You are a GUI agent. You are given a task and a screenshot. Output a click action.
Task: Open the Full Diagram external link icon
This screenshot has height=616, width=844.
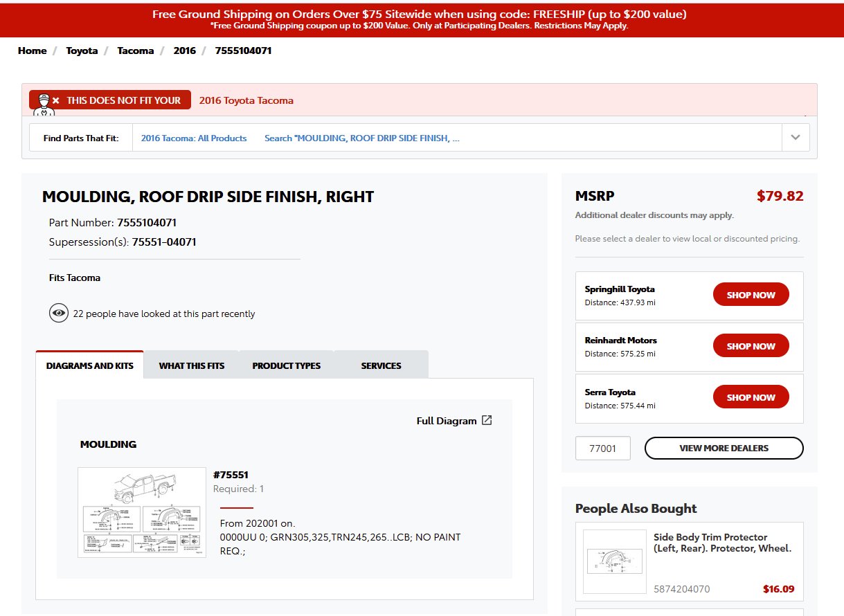click(x=487, y=420)
